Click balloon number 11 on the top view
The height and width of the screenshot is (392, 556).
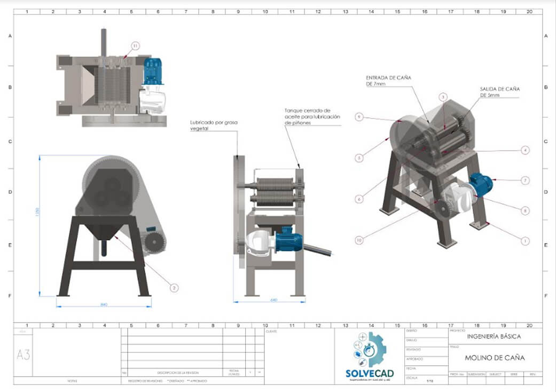point(135,46)
